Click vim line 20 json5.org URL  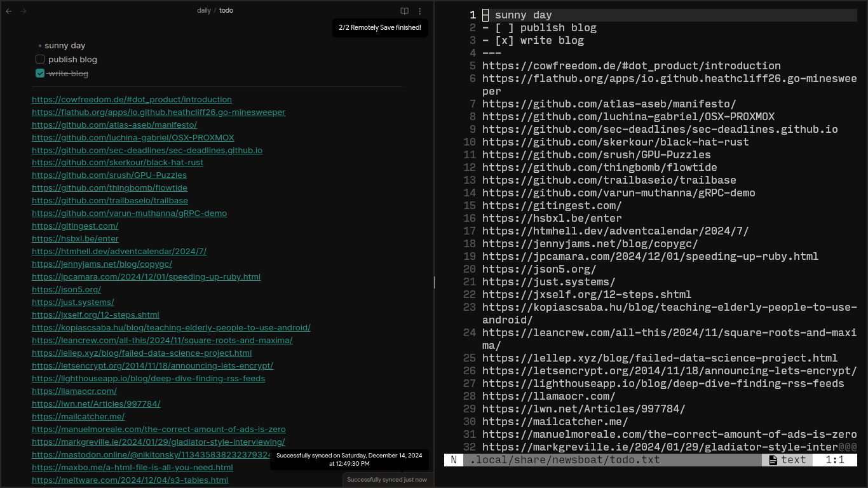pos(539,269)
